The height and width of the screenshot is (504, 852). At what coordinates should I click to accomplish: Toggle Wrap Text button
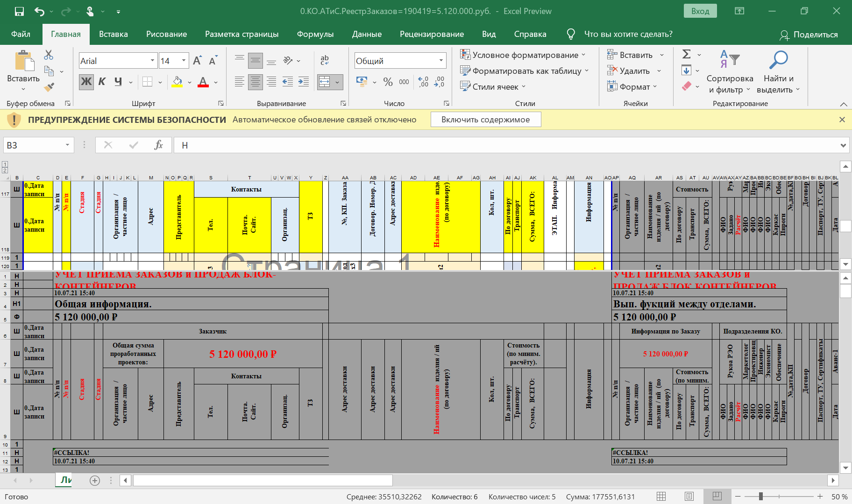click(325, 60)
